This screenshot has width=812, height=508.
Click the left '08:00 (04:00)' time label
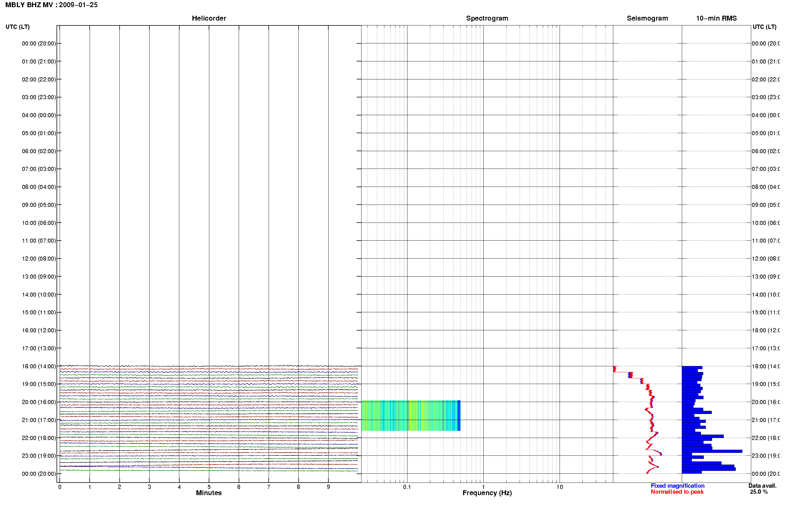[39, 187]
